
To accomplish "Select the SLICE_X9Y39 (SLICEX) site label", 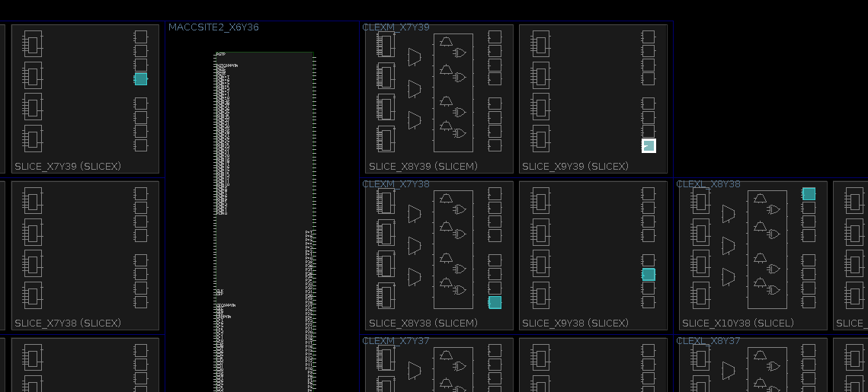I will coord(575,166).
